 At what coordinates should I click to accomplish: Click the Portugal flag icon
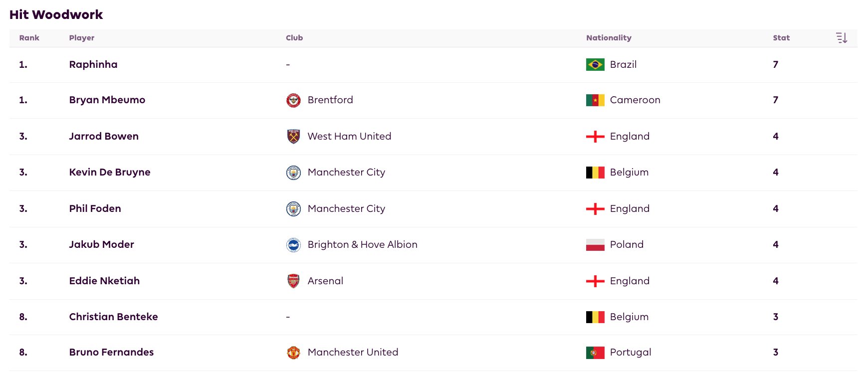pos(595,353)
